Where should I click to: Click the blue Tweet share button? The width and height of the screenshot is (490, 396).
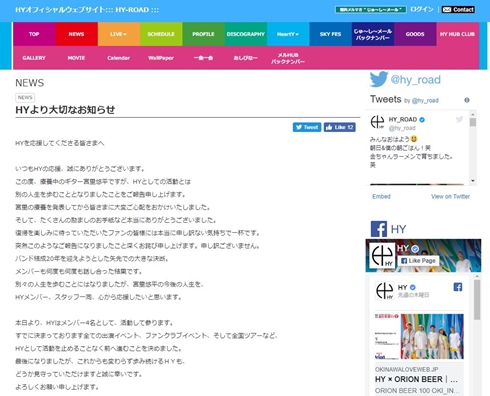pos(307,127)
